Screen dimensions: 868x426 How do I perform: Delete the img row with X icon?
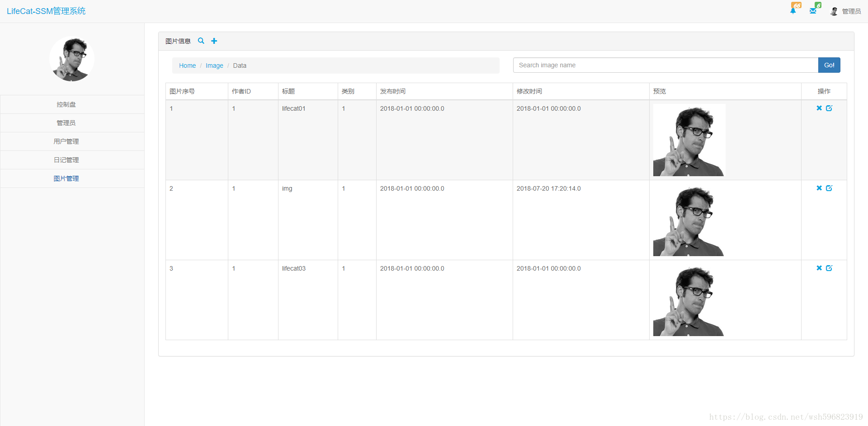tap(819, 188)
